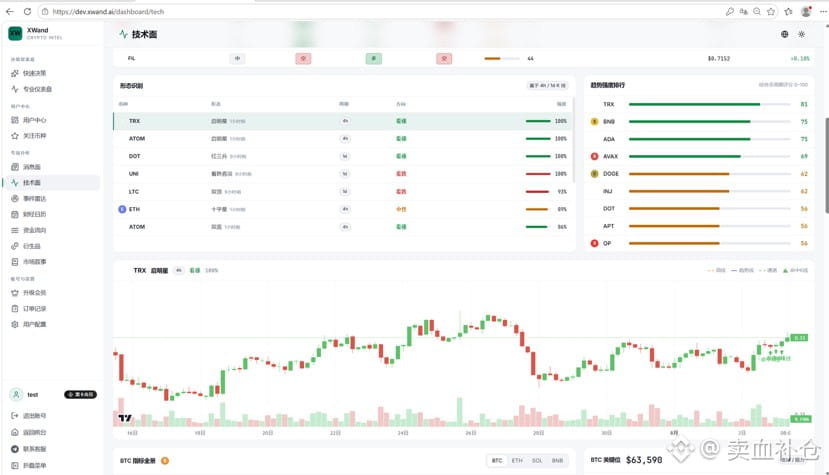Screen dimensions: 829x475
Task: Reload the page with the refresh icon
Action: pos(27,11)
